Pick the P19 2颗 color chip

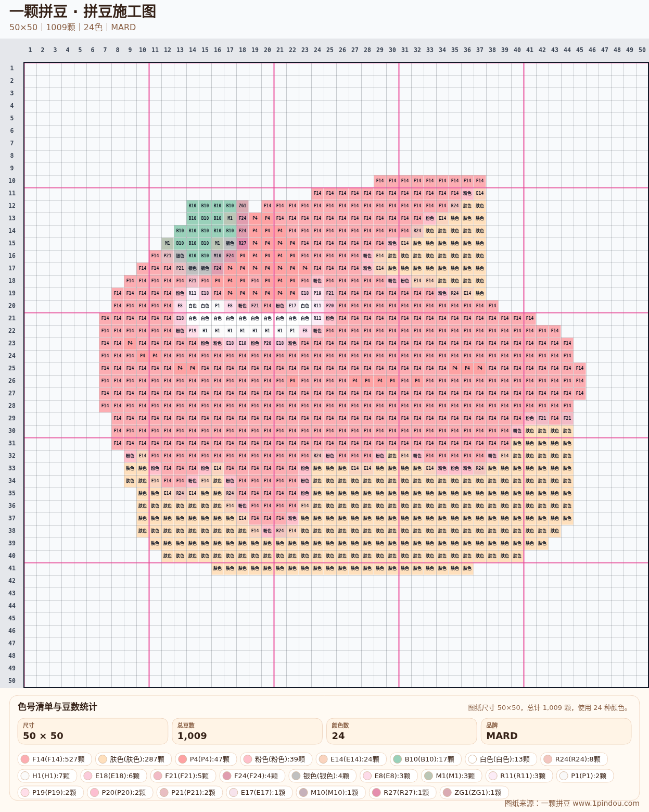tap(50, 792)
